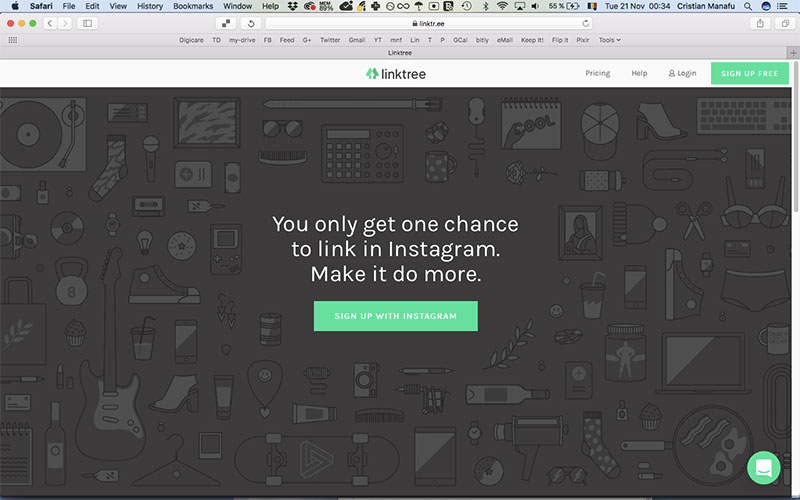Go forward with the Safari forward arrow
Image resolution: width=800 pixels, height=500 pixels.
point(65,23)
